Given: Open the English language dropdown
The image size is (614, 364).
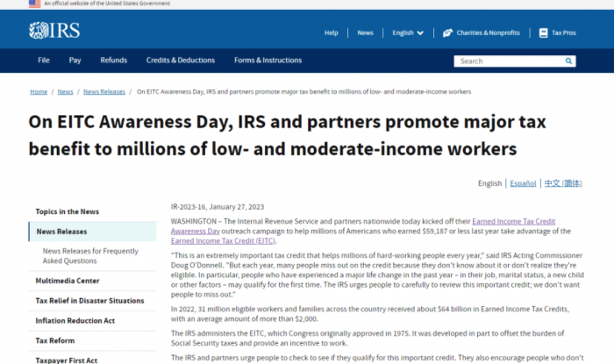Looking at the screenshot, I should [x=408, y=33].
